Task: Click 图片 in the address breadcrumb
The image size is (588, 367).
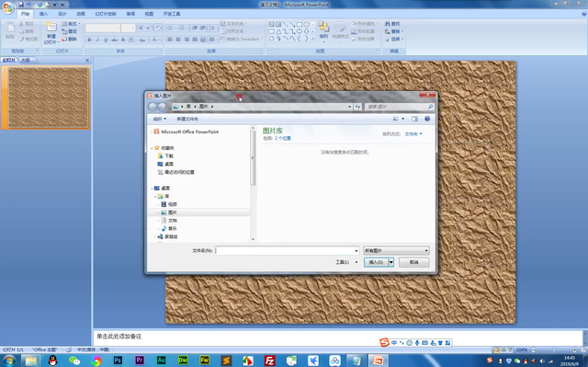Action: (x=204, y=107)
